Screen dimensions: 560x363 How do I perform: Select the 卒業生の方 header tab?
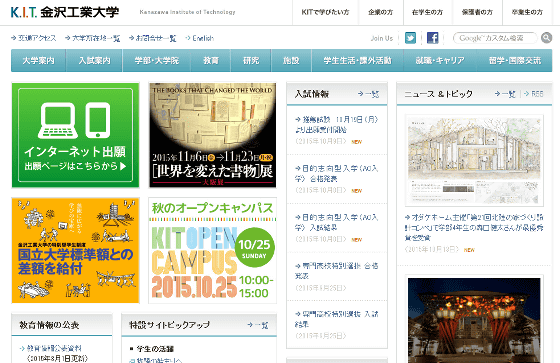pos(527,12)
